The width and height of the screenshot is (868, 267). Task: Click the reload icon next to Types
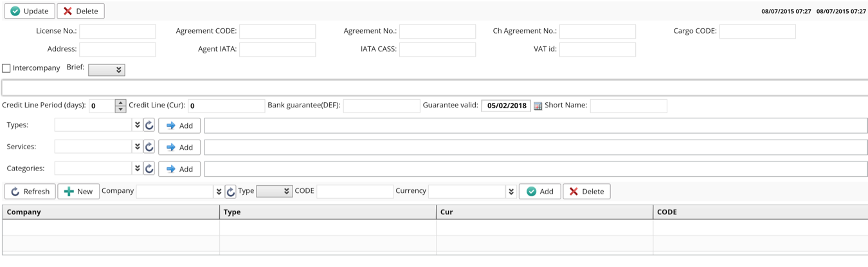(x=149, y=125)
